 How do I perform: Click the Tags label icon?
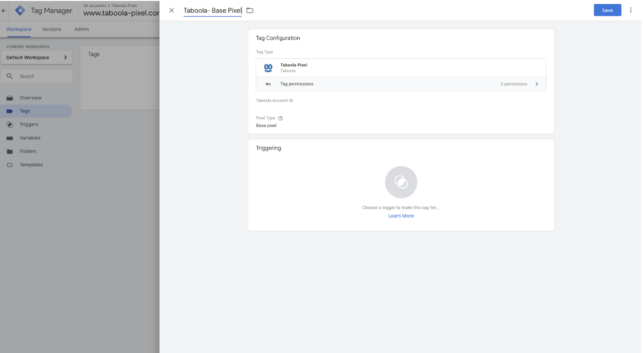tap(10, 111)
